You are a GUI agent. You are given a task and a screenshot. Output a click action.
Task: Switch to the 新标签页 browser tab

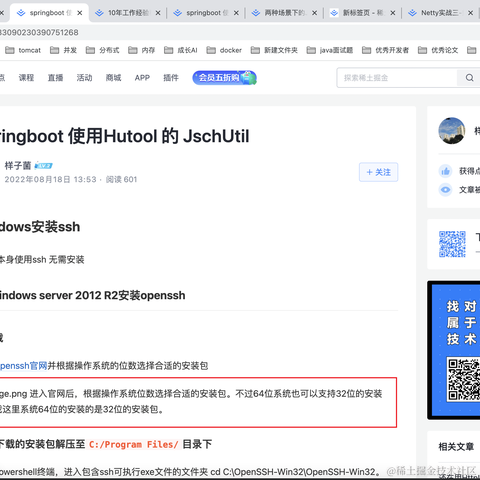point(363,13)
